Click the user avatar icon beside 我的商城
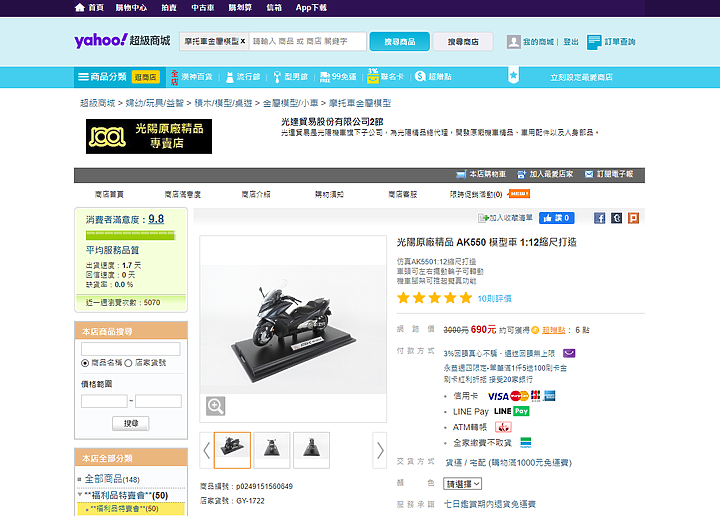Viewport: 720px width, 516px height. pos(513,42)
